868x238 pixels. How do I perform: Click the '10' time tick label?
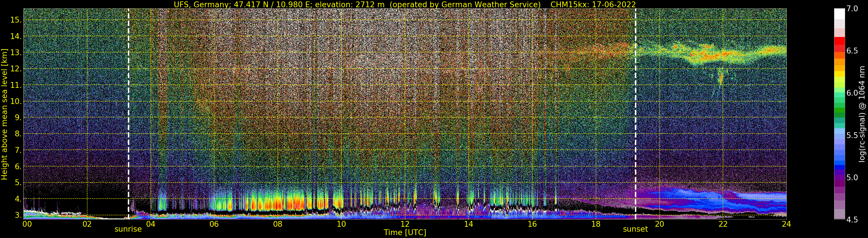(x=341, y=224)
